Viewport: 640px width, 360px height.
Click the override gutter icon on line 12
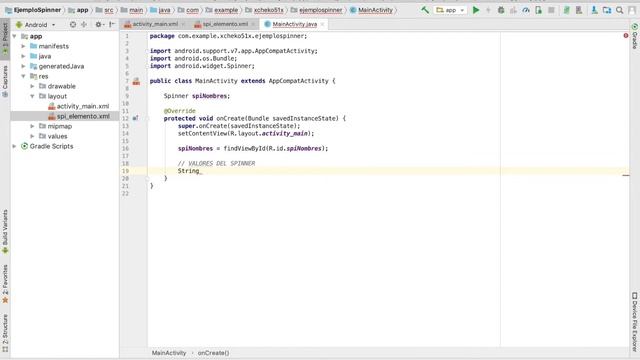click(136, 118)
